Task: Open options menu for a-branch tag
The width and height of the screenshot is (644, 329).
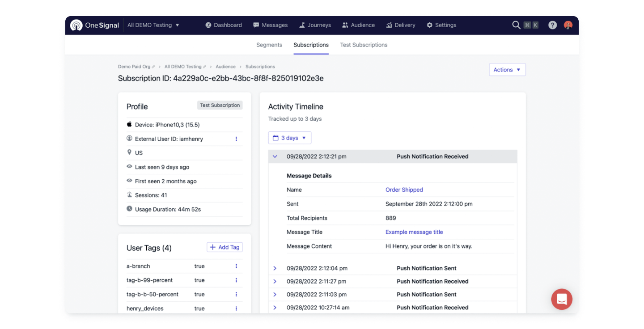Action: click(x=236, y=266)
